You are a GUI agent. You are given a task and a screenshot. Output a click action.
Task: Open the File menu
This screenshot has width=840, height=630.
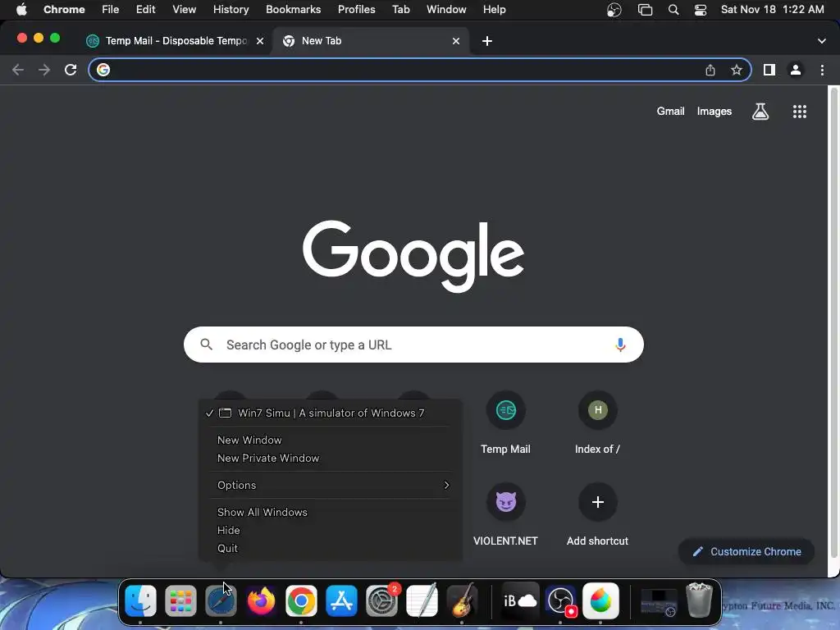pos(111,10)
